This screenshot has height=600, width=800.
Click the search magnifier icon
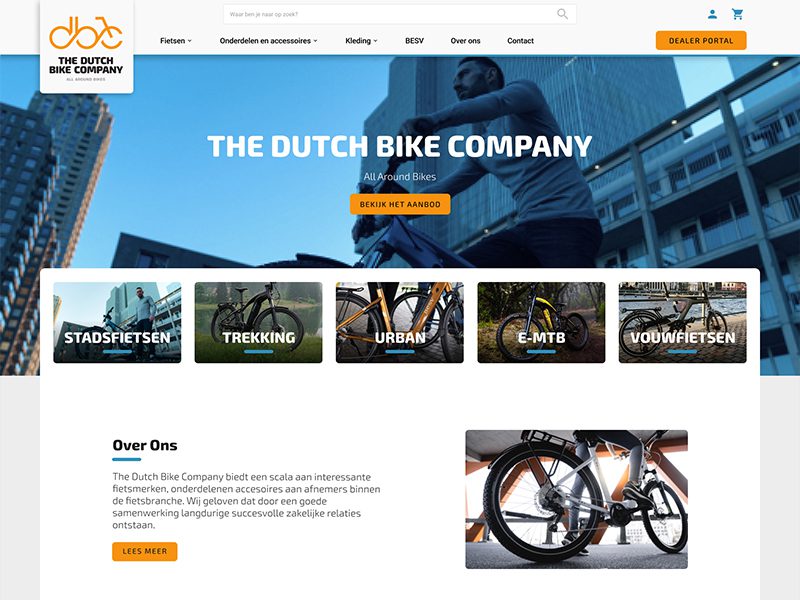pyautogui.click(x=562, y=14)
